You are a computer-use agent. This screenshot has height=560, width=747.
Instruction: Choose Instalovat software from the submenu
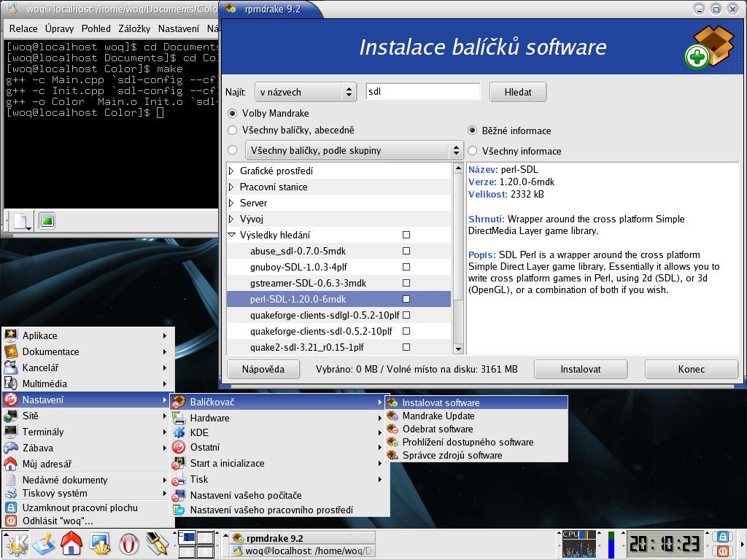pos(476,402)
